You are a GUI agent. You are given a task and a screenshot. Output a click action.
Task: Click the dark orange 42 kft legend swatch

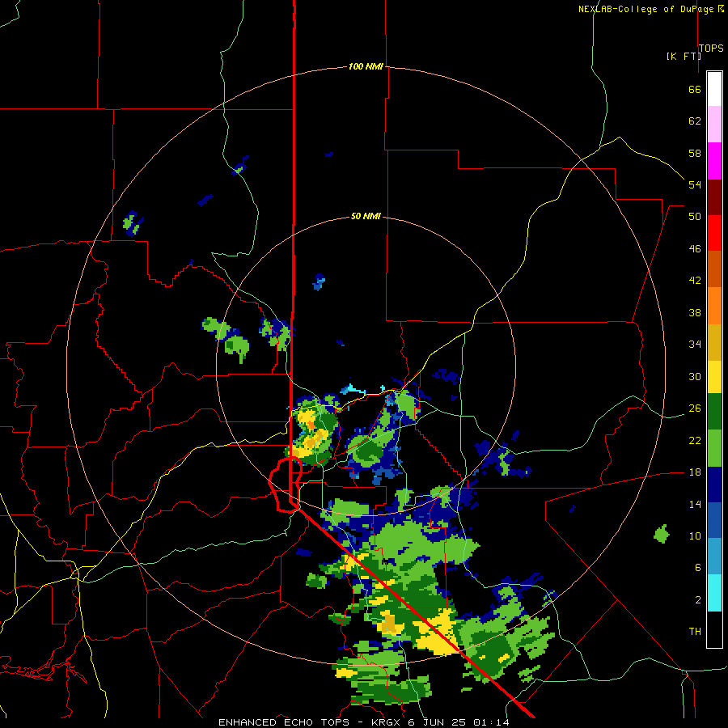point(714,269)
